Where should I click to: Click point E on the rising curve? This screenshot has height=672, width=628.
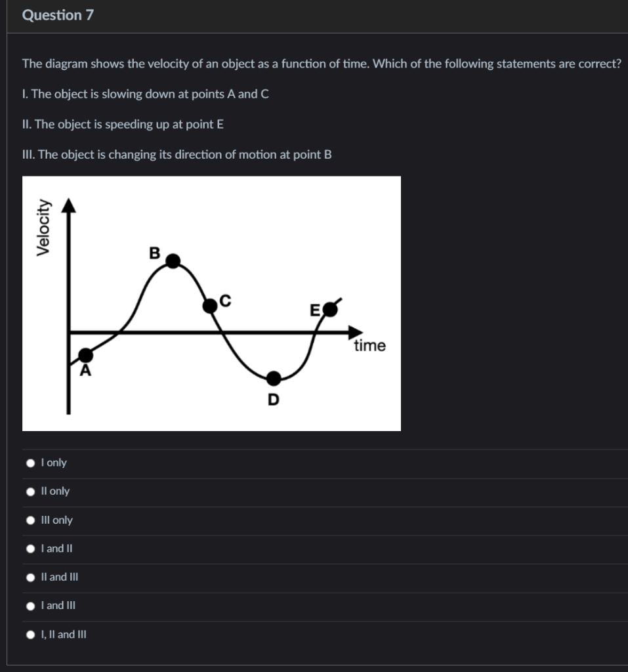(x=330, y=307)
